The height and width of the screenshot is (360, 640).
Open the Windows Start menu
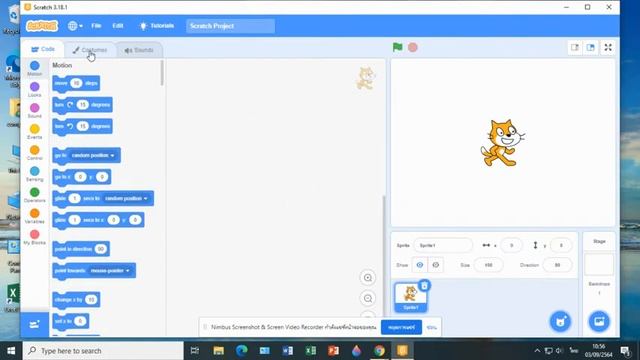11,351
